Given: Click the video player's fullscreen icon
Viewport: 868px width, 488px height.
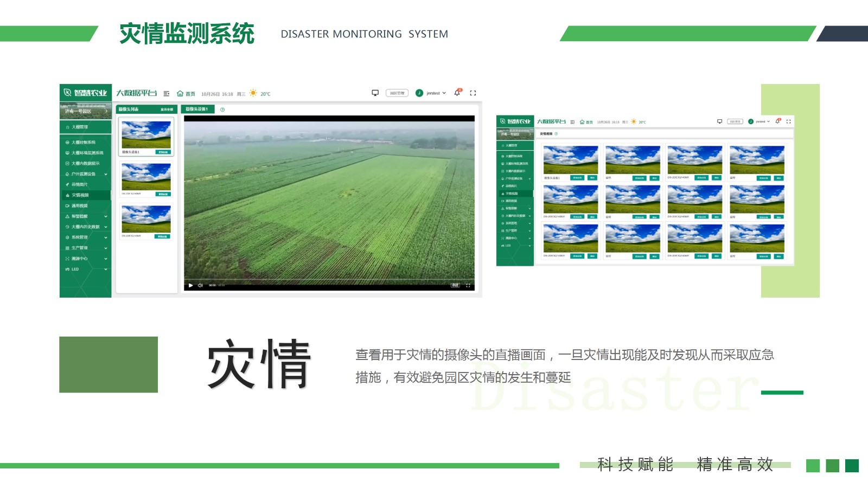Looking at the screenshot, I should (468, 285).
